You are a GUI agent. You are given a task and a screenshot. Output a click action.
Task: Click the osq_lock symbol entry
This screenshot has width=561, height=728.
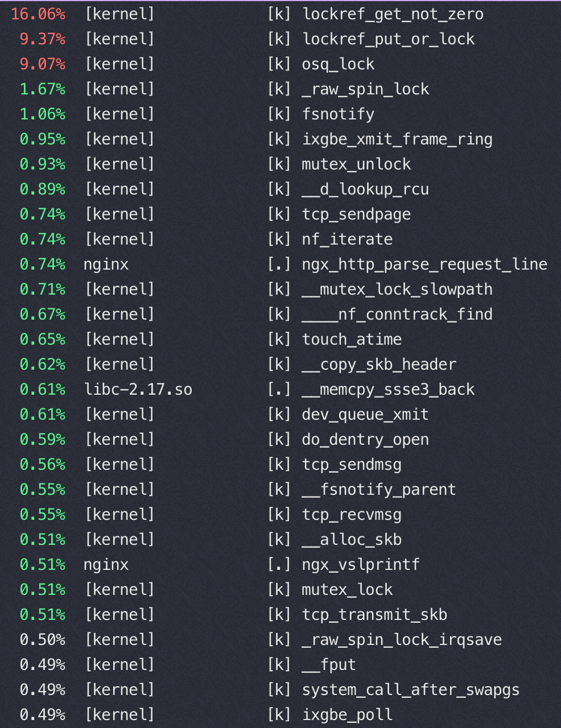coord(338,64)
